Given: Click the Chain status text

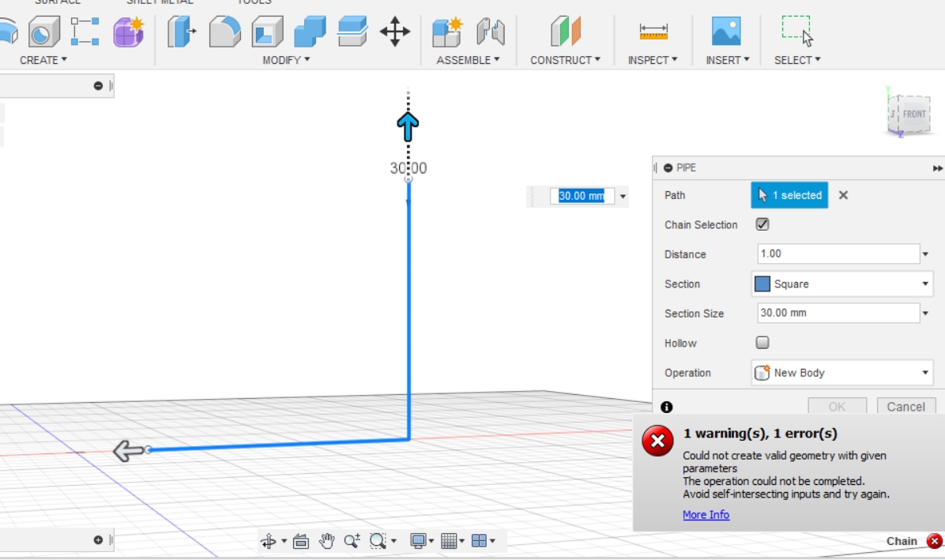Looking at the screenshot, I should pyautogui.click(x=902, y=541).
